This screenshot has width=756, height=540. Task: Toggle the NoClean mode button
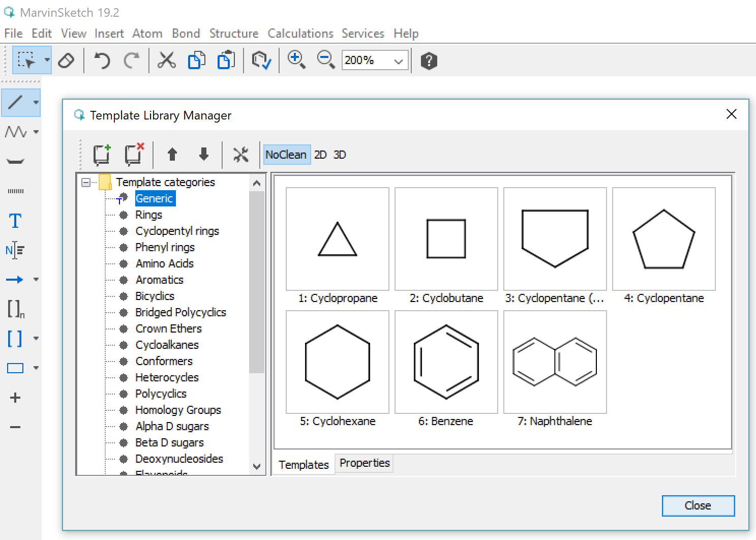pyautogui.click(x=286, y=155)
